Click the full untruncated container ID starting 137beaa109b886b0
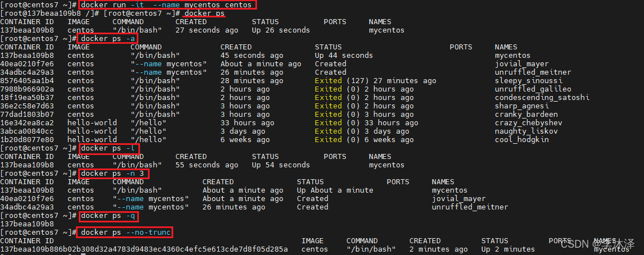 point(144,249)
